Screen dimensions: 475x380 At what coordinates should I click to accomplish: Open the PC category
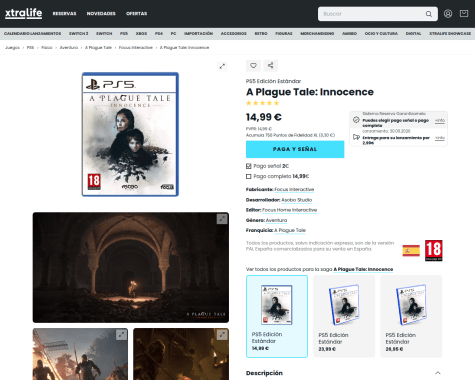click(x=173, y=34)
